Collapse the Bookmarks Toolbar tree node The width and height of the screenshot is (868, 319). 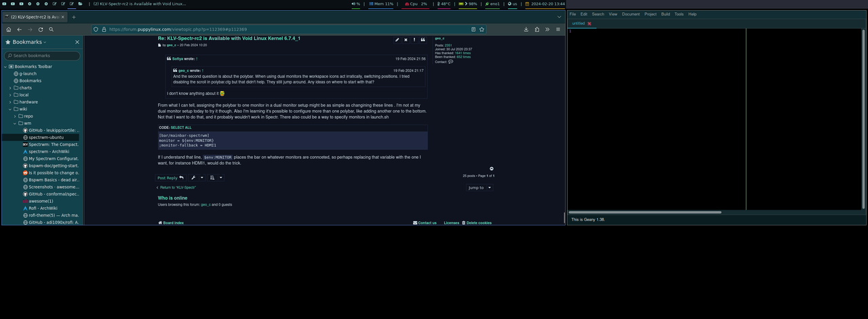click(x=5, y=67)
